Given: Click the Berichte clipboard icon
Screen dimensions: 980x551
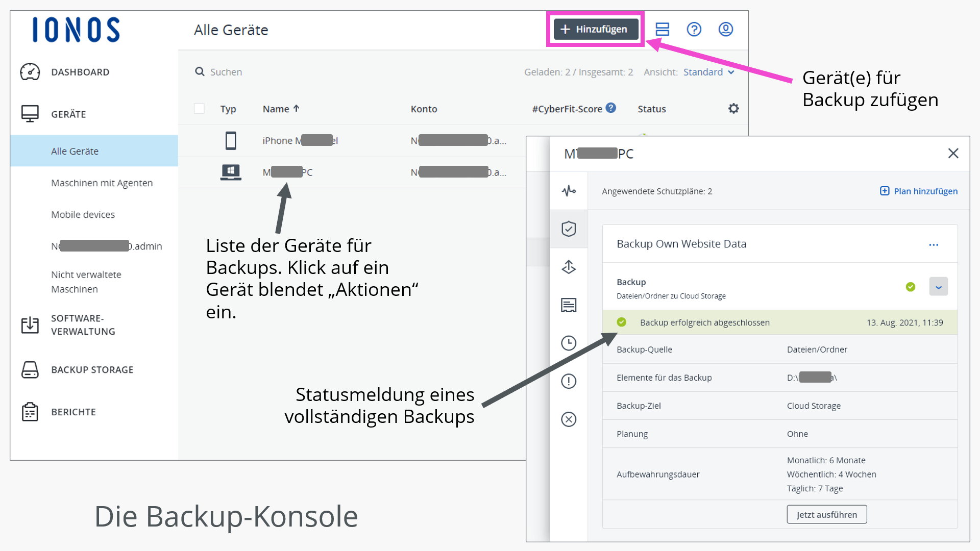Looking at the screenshot, I should (x=30, y=412).
